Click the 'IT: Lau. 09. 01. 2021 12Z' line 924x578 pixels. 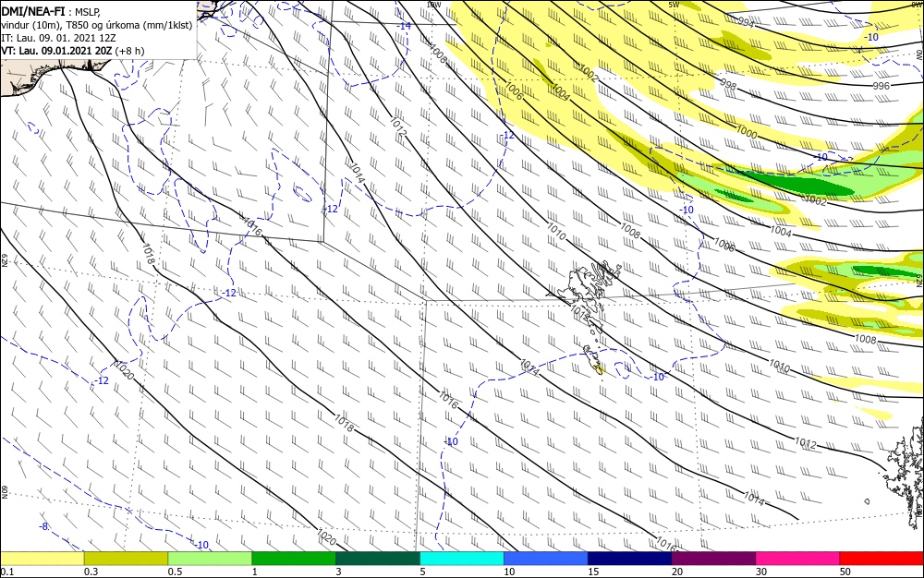pos(58,38)
